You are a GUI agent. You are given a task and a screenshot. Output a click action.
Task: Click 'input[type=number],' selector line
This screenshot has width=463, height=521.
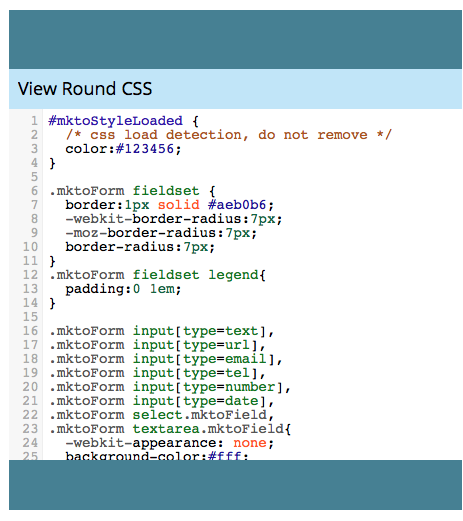point(170,387)
